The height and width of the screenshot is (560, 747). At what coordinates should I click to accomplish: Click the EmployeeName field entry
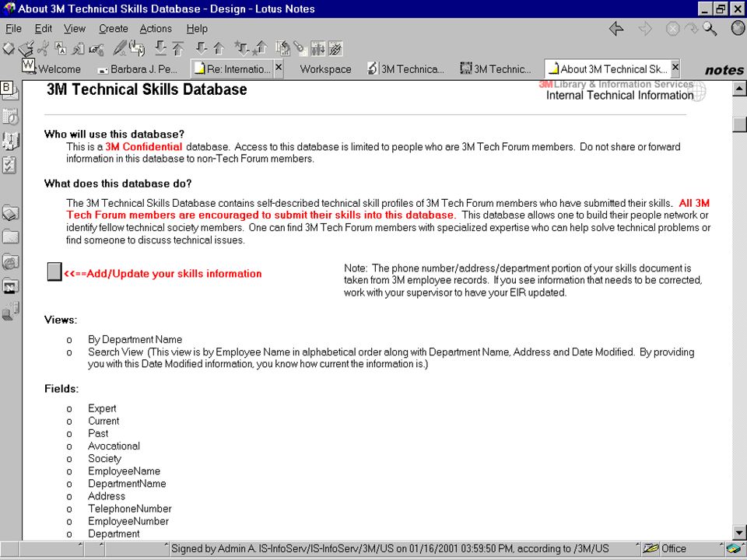[x=124, y=471]
